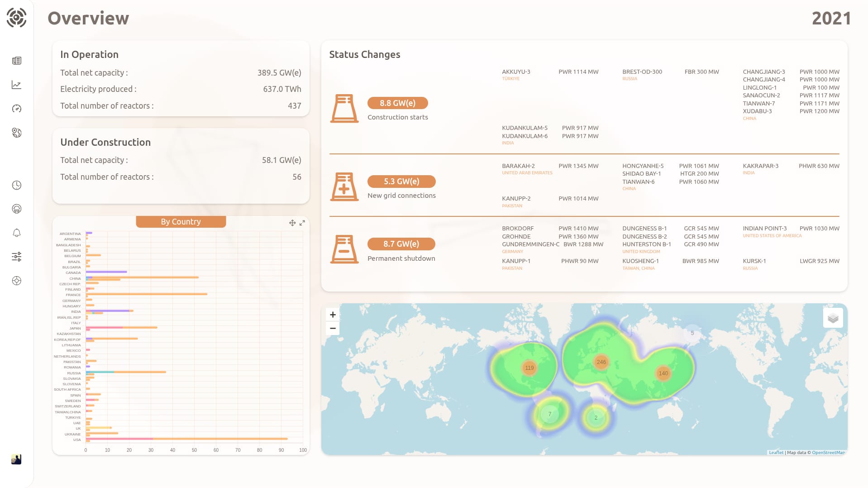Open the gauge speedometer sidebar icon
868x488 pixels.
17,109
